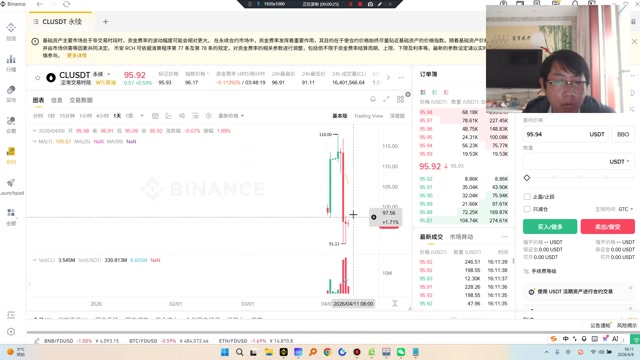The image size is (640, 360).
Task: Click the order size slider diamond handle
Action: pos(527,178)
